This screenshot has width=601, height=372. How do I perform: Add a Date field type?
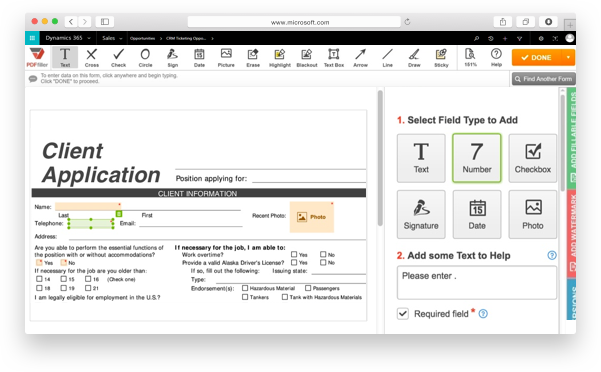476,215
